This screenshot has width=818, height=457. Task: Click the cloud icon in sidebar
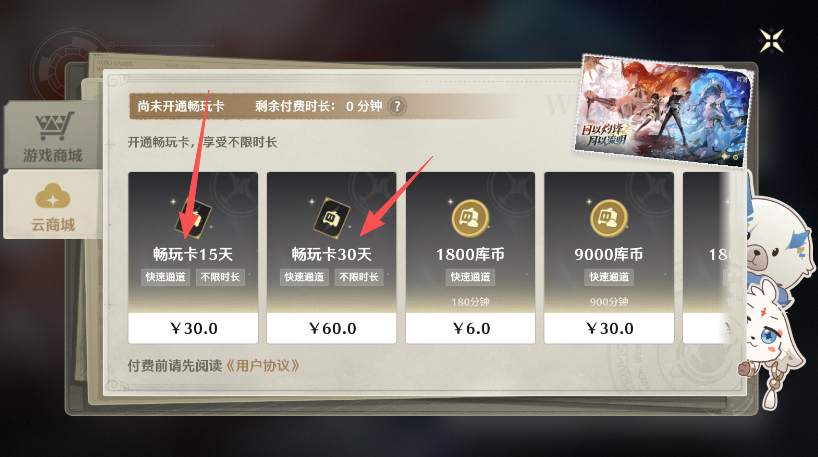53,196
